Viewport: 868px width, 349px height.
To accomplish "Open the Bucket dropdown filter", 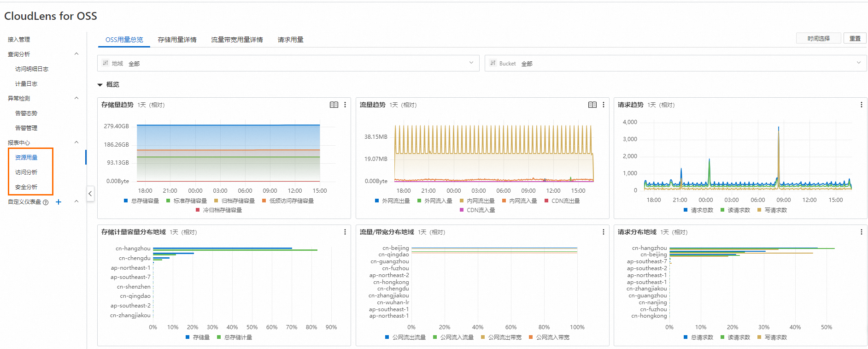I will pos(675,63).
